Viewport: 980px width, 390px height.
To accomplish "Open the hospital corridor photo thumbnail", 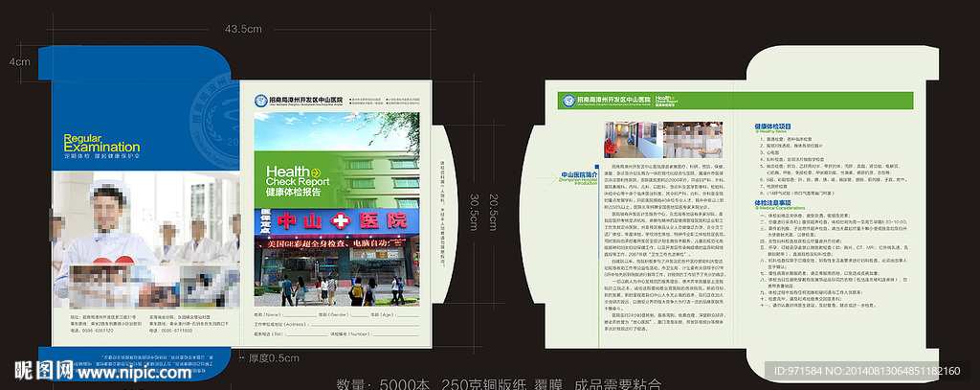I will pos(632,140).
